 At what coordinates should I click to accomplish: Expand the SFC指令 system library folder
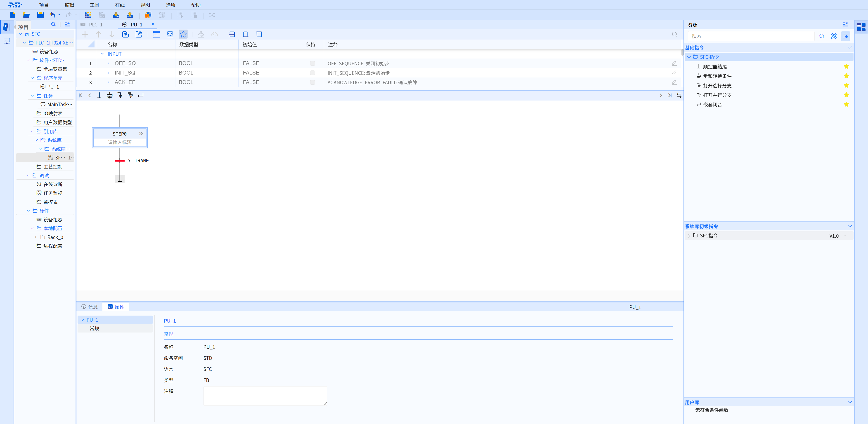689,236
